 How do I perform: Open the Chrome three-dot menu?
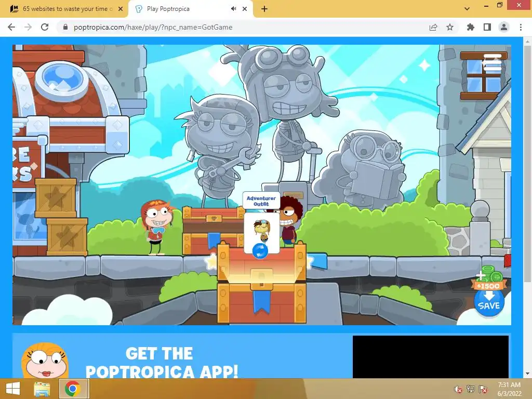521,27
